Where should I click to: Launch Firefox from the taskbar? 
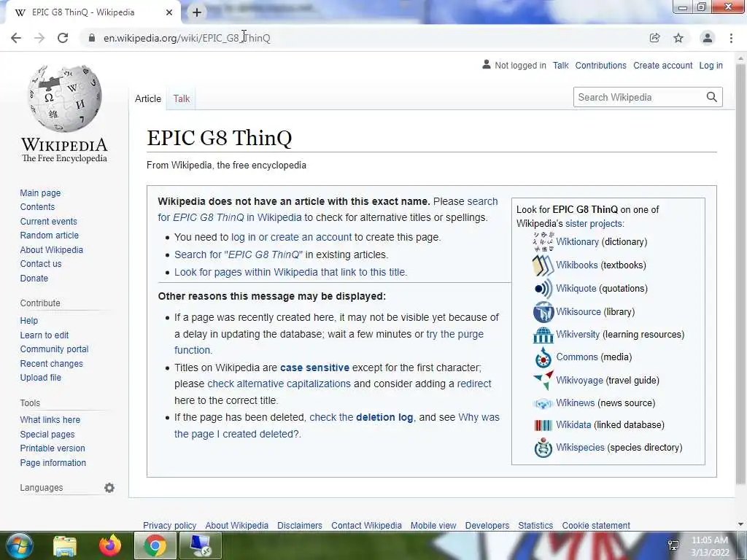point(110,545)
